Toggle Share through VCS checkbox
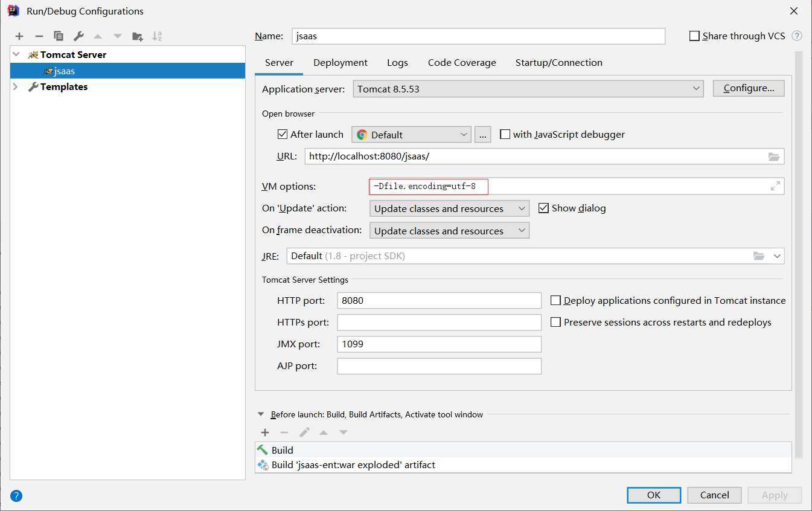The width and height of the screenshot is (812, 511). [x=694, y=36]
